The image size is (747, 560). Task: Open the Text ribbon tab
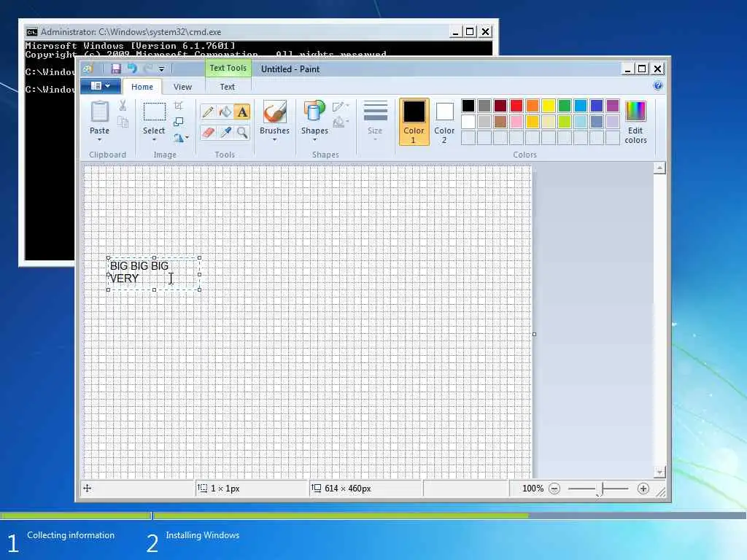228,87
